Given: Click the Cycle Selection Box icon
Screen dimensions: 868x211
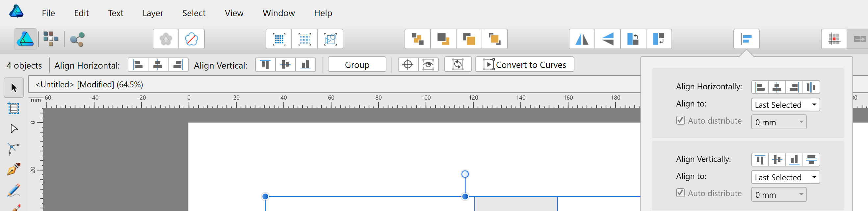Looking at the screenshot, I should [458, 65].
